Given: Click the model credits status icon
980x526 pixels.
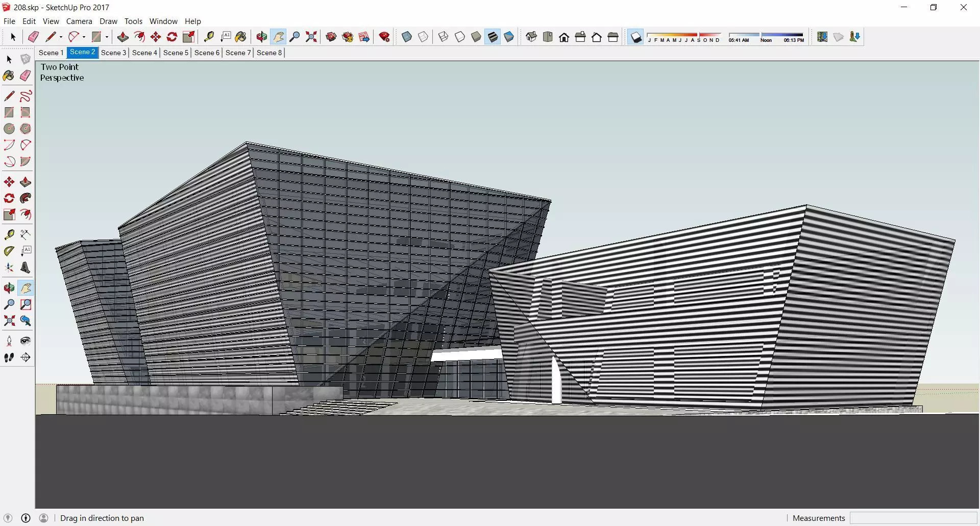Looking at the screenshot, I should pyautogui.click(x=26, y=518).
